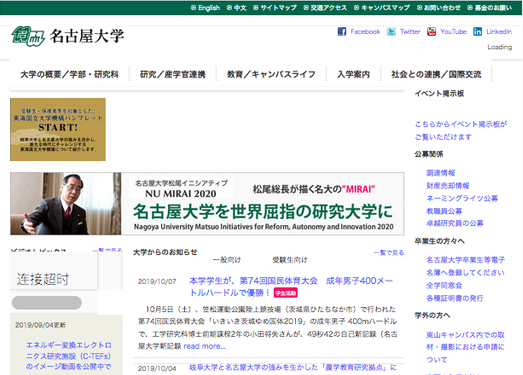
Task: Click the NU MIRAI 2020 banner
Action: click(x=207, y=204)
